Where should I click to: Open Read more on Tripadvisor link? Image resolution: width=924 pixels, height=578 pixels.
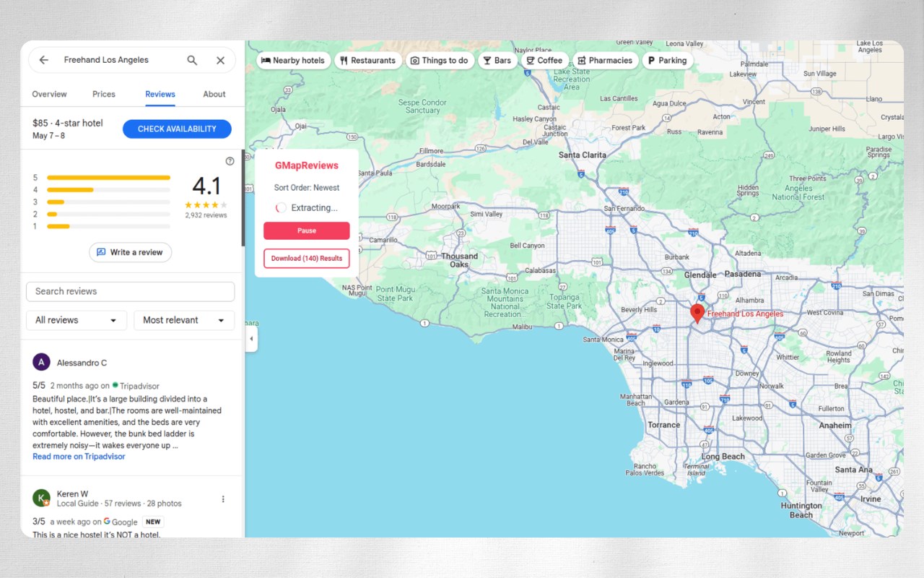click(79, 457)
